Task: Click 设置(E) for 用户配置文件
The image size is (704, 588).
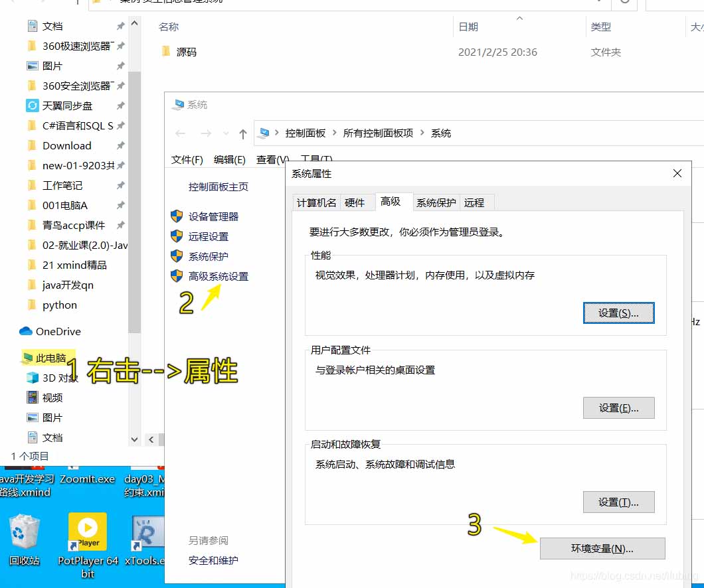Action: (618, 407)
